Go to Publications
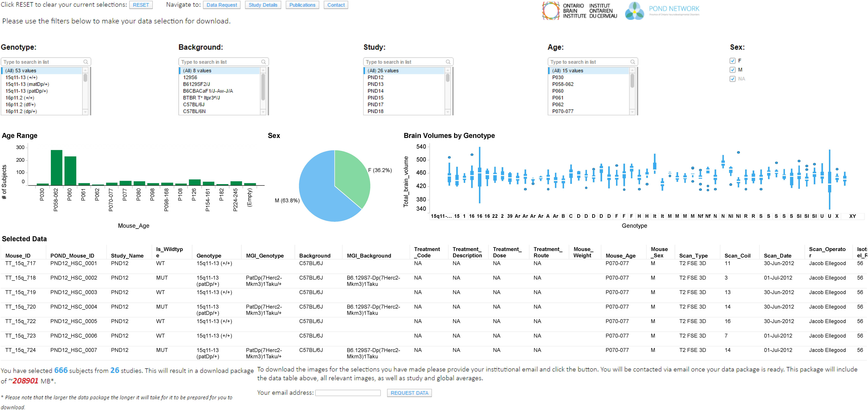 pos(302,5)
